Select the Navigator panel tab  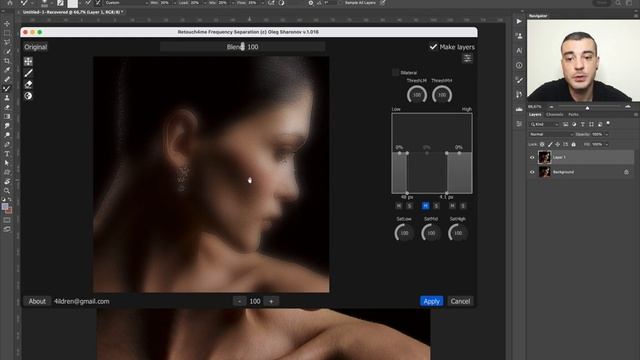[x=538, y=16]
